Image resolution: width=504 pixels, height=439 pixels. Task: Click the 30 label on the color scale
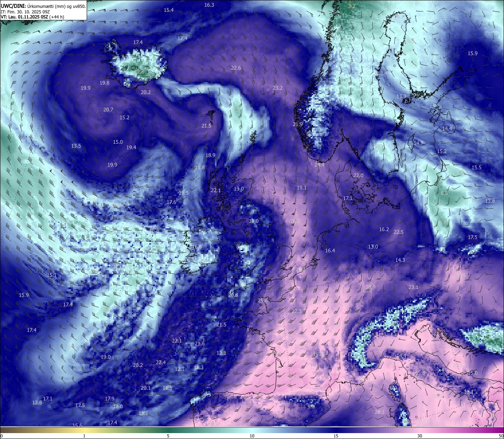tap(420, 436)
